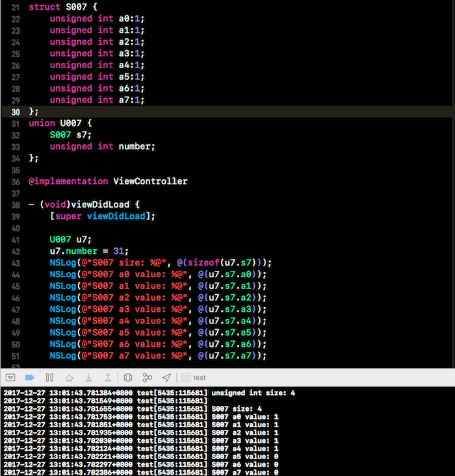Select line number 30 in the gutter
The width and height of the screenshot is (455, 476).
(x=16, y=112)
